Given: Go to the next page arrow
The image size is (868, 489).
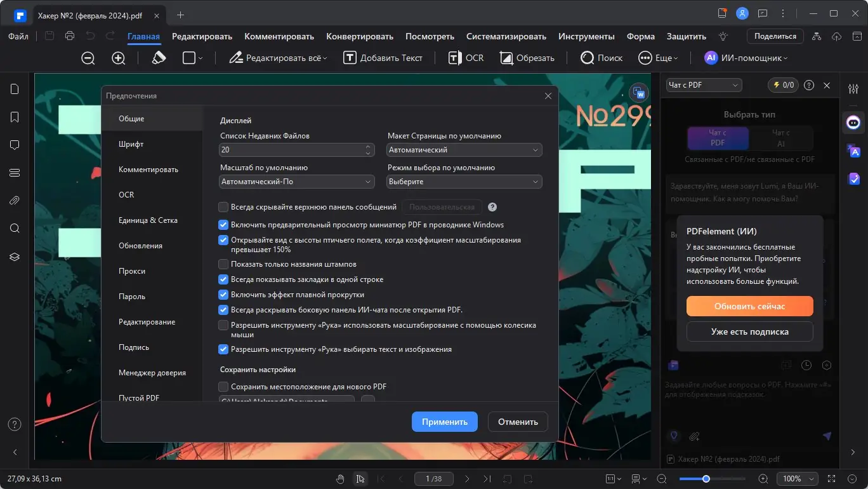Looking at the screenshot, I should tap(467, 479).
